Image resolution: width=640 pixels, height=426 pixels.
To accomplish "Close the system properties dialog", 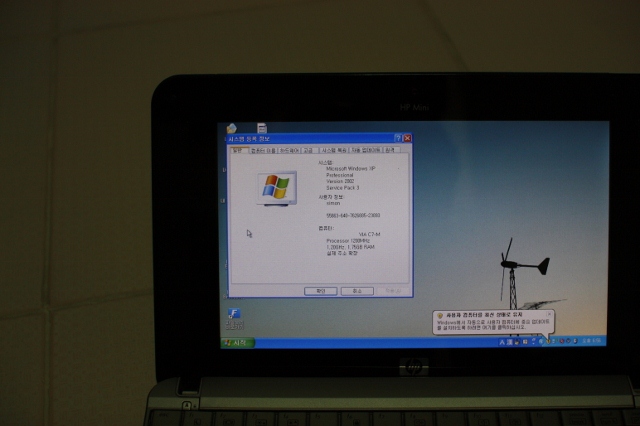I will click(x=407, y=138).
